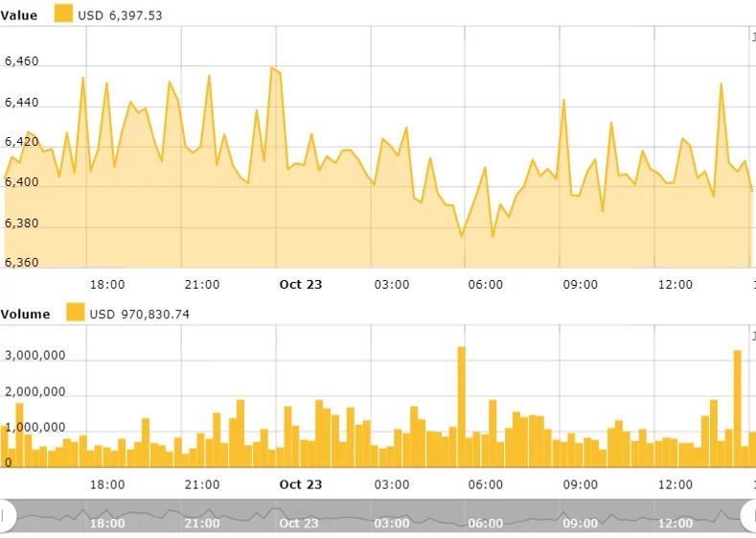This screenshot has width=756, height=538.
Task: Click the lowest price dip just before 06:00
Action: tap(462, 236)
